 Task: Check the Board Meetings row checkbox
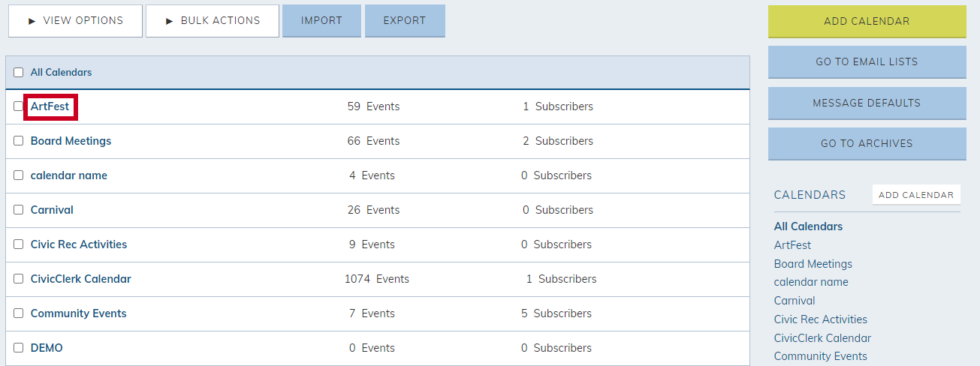(x=19, y=141)
